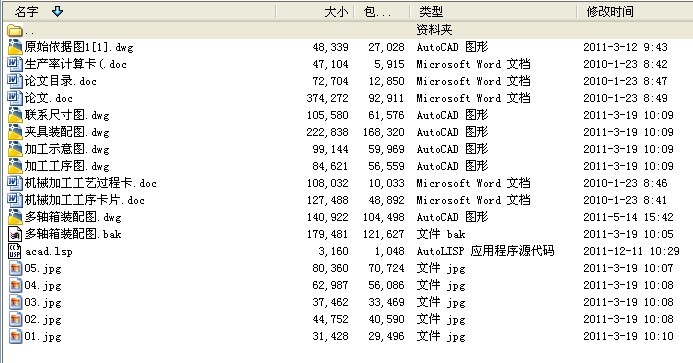
Task: Select the image icon of 05.jpg
Action: click(x=15, y=268)
